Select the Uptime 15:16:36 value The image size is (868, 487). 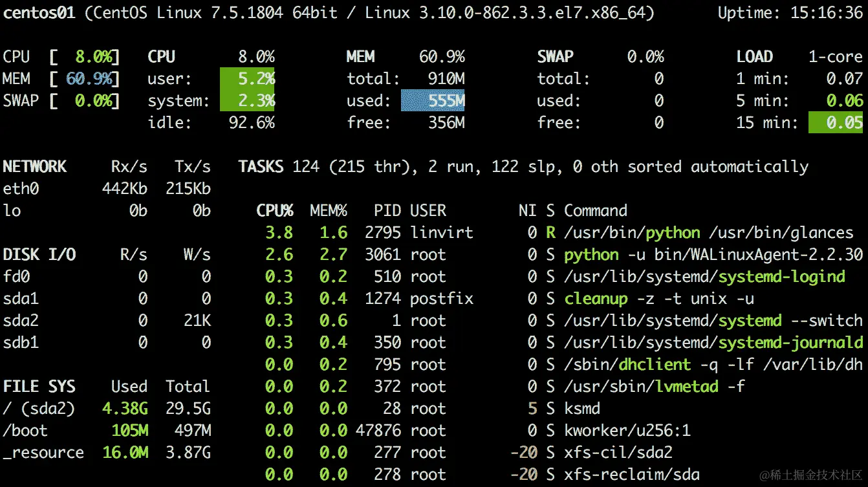pos(827,13)
